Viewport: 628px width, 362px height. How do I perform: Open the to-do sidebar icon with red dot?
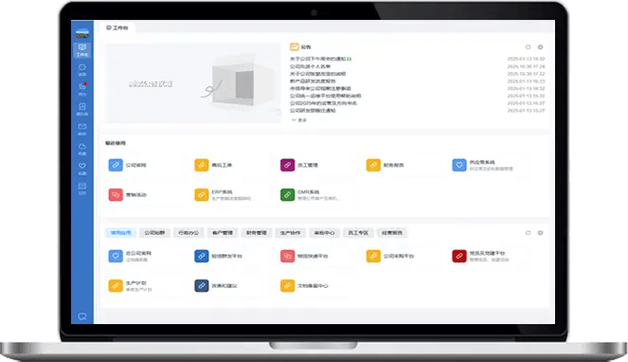[x=82, y=89]
